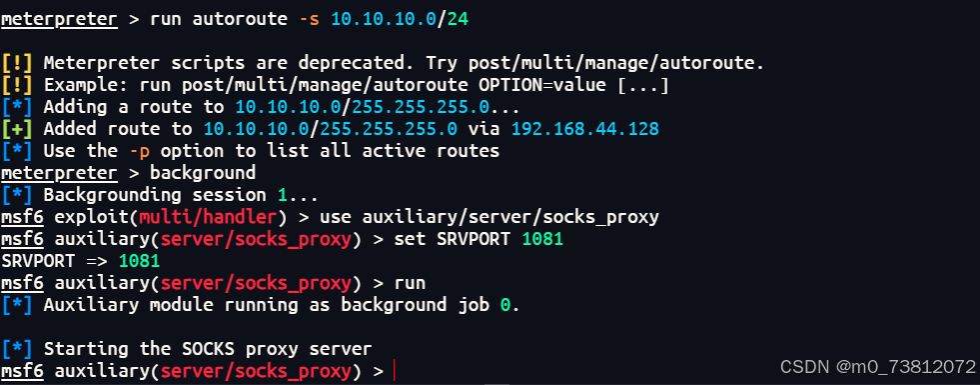
Task: Click 'use auxiliary/server/socks_proxy' command text
Action: pos(490,217)
